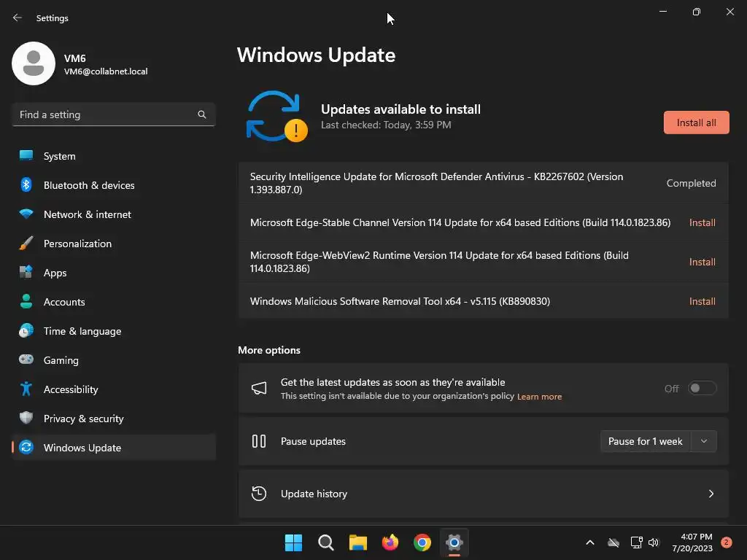Screen dimensions: 747x560
Task: Click the Learn more link
Action: point(539,397)
